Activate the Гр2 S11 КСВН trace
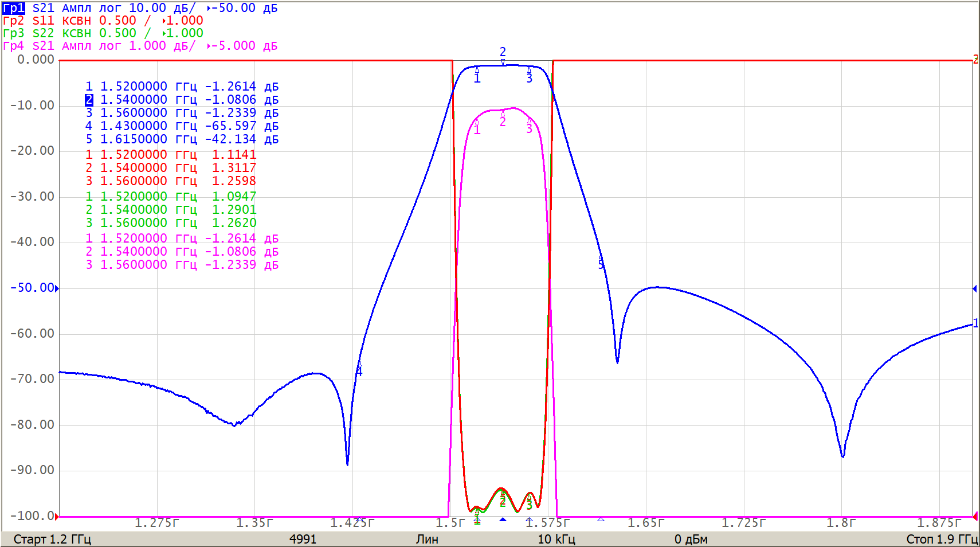Screen dimensions: 980x547 click(103, 21)
